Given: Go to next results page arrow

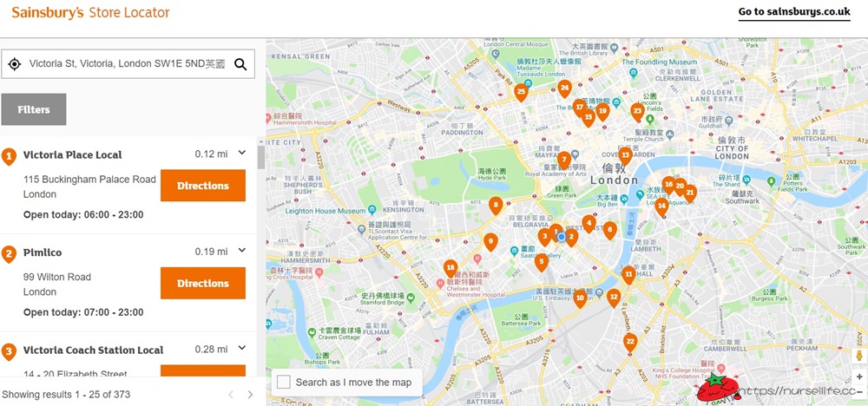Looking at the screenshot, I should point(250,395).
